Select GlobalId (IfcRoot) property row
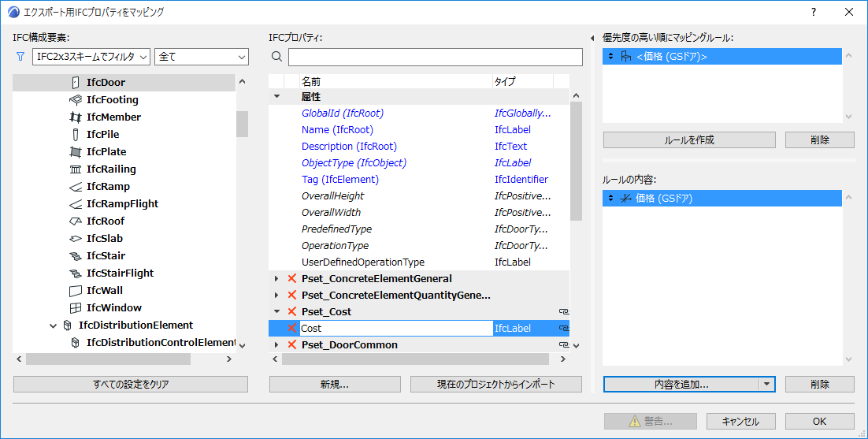 [419, 113]
